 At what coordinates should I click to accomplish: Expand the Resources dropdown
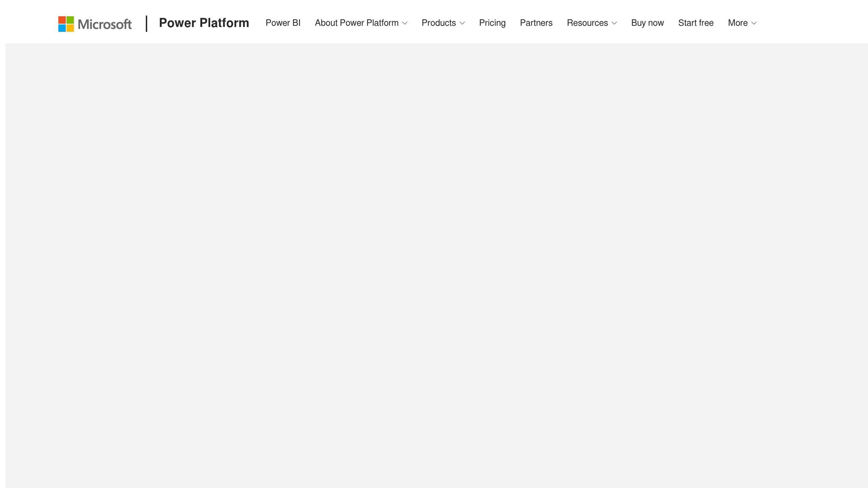[592, 23]
